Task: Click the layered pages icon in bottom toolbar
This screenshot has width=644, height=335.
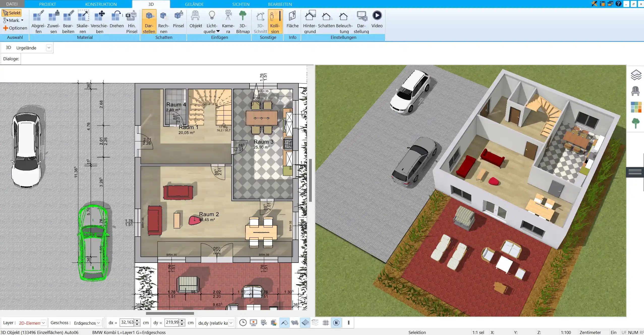Action: [x=273, y=323]
